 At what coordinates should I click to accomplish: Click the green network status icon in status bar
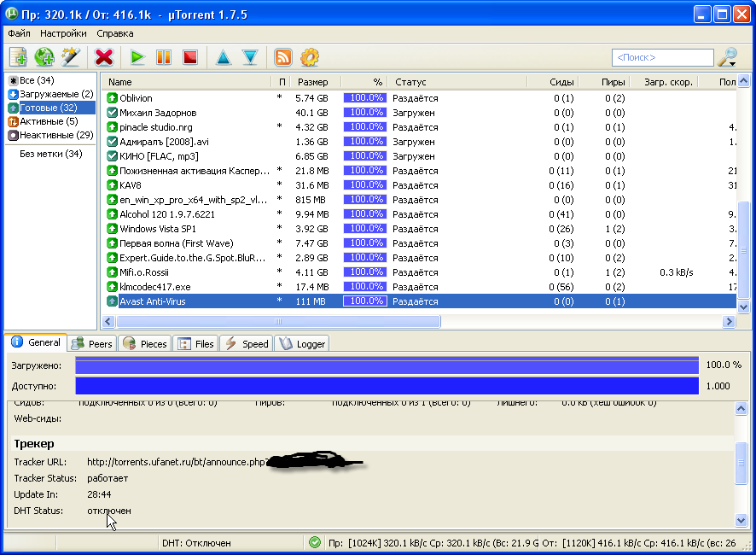(x=315, y=542)
